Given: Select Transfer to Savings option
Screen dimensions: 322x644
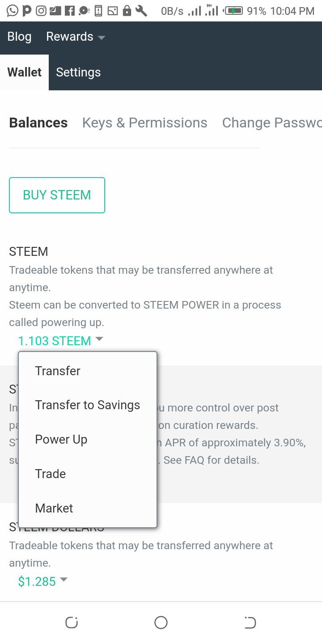Looking at the screenshot, I should click(x=88, y=405).
